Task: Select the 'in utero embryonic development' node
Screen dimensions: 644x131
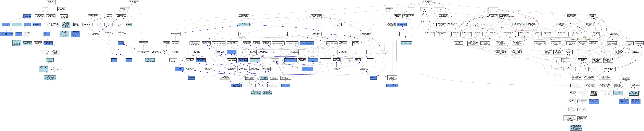Action: tap(201, 60)
